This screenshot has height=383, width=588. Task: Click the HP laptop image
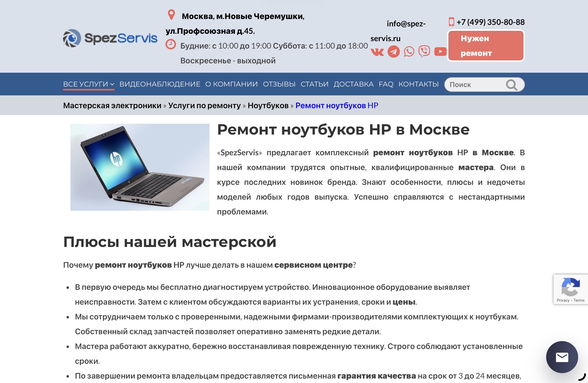click(x=140, y=167)
